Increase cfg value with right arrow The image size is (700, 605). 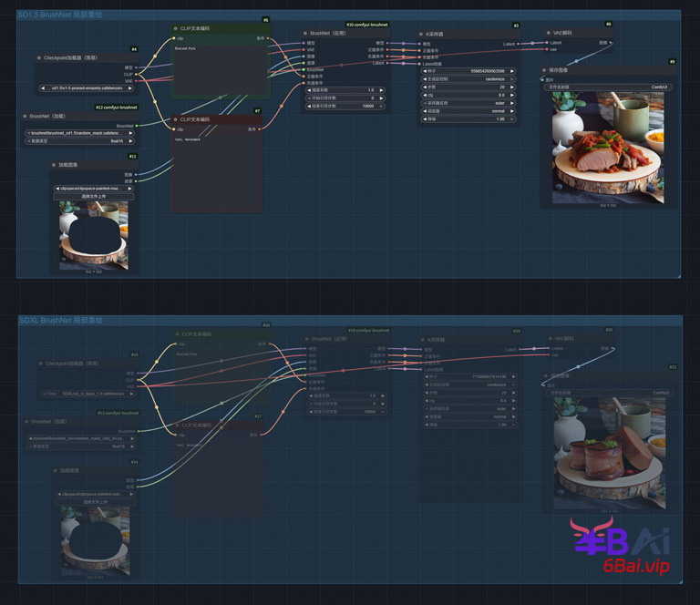(x=512, y=96)
